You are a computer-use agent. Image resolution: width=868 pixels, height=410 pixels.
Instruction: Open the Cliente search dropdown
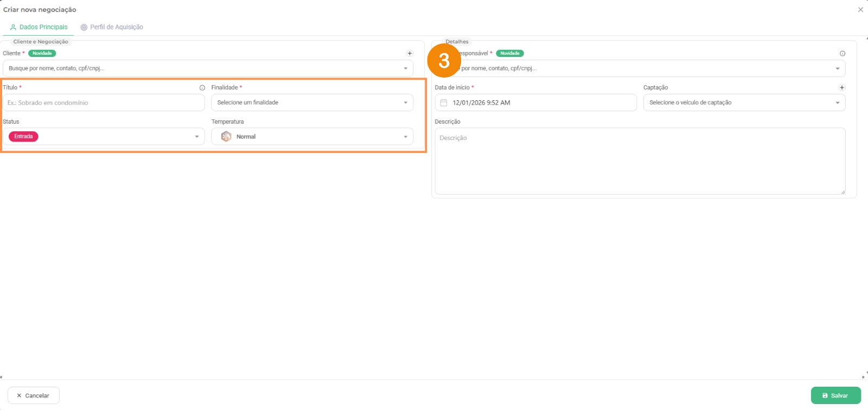[405, 68]
